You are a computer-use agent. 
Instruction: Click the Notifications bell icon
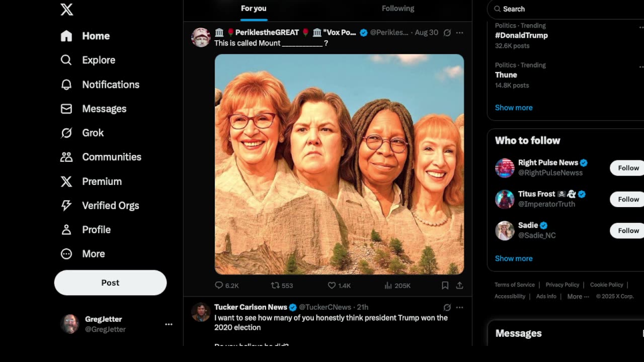[66, 84]
